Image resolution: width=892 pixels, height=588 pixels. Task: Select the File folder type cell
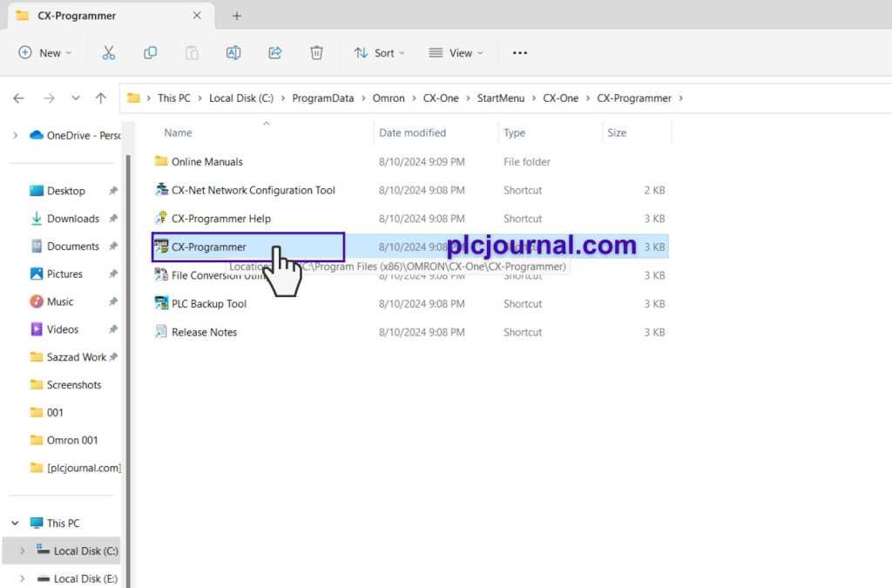click(x=527, y=161)
